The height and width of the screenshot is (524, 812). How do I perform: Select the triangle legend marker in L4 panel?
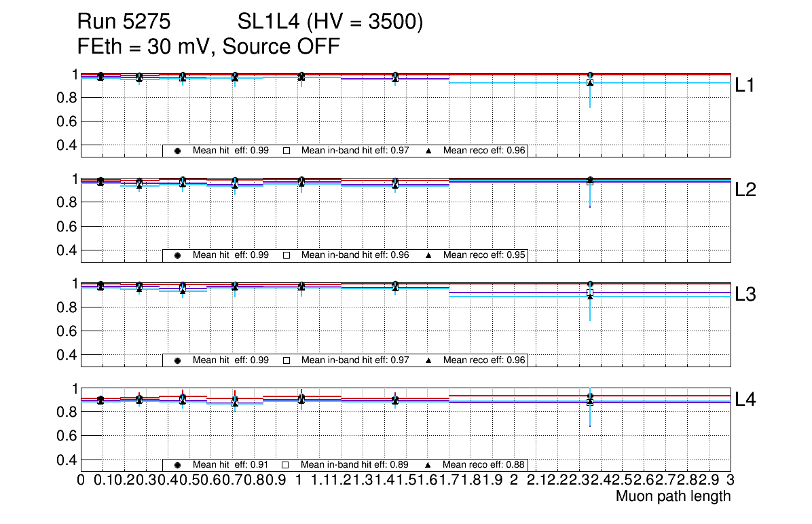tap(429, 465)
